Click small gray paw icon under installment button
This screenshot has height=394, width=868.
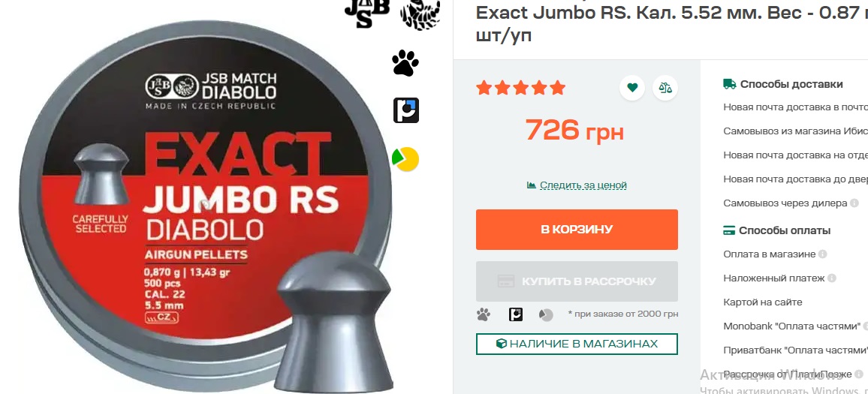click(484, 314)
